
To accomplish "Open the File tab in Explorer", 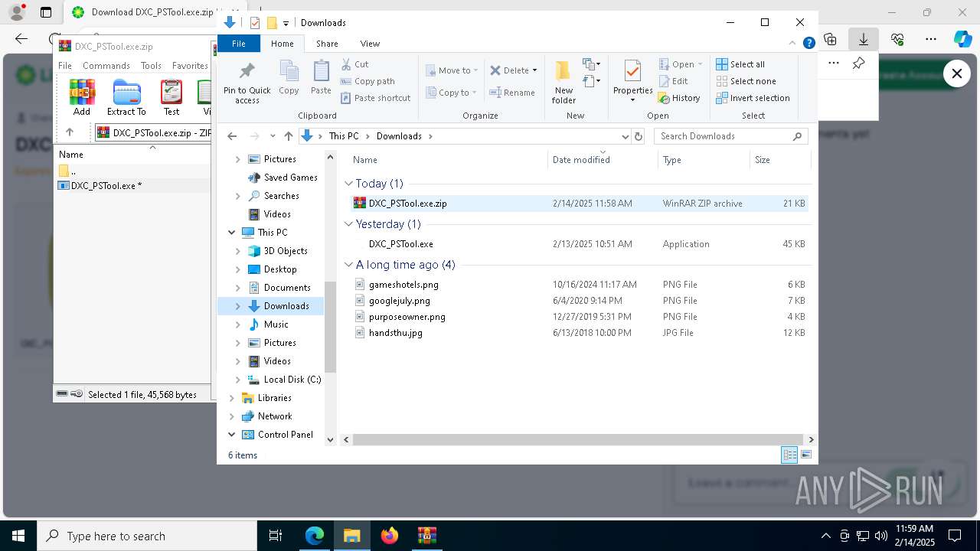I will [239, 44].
